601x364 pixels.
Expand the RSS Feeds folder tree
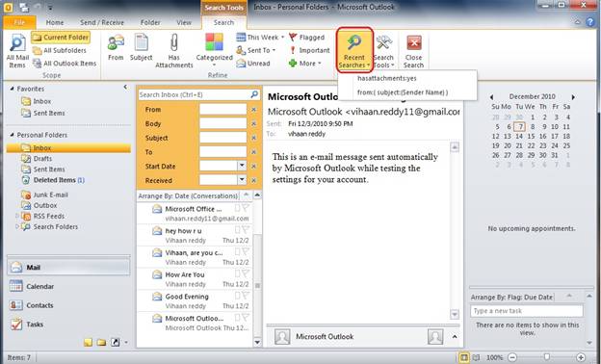pos(17,216)
